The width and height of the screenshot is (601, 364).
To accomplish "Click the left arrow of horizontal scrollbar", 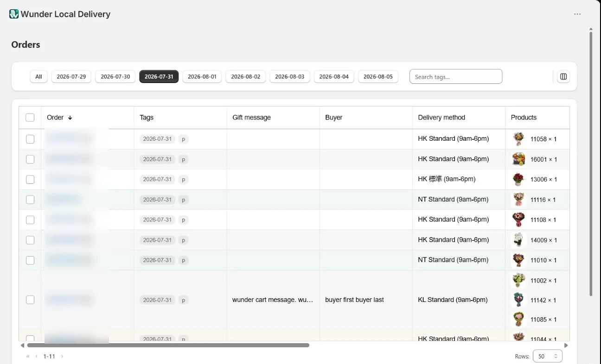I will coord(22,345).
